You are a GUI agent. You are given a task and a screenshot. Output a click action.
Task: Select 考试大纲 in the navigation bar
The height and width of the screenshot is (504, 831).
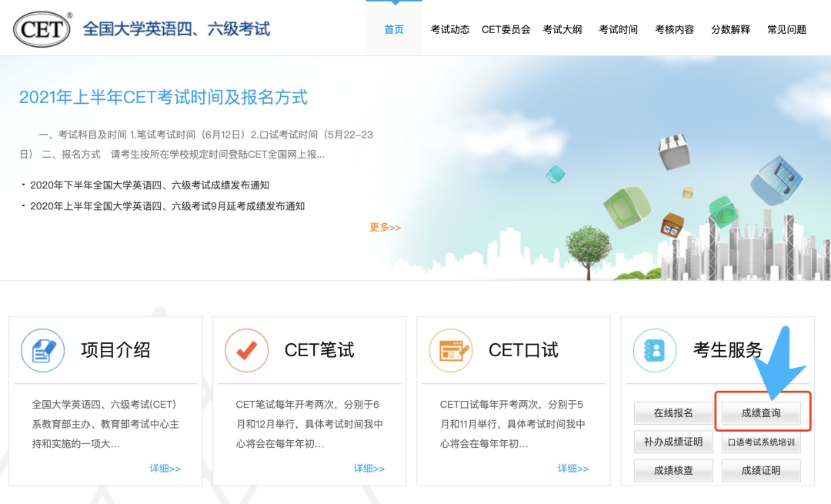[562, 30]
